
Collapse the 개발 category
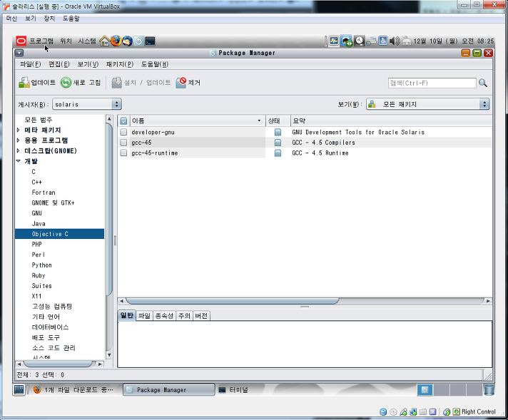19,161
